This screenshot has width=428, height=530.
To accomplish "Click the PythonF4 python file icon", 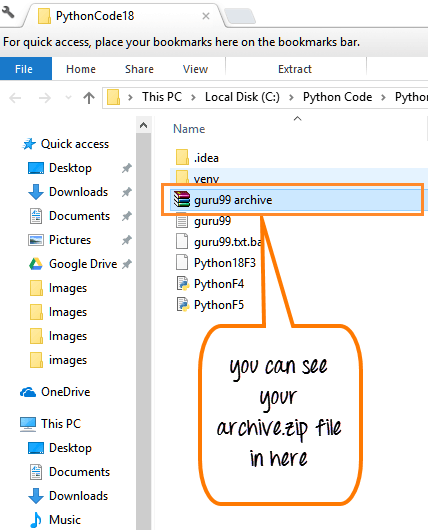I will pyautogui.click(x=183, y=284).
